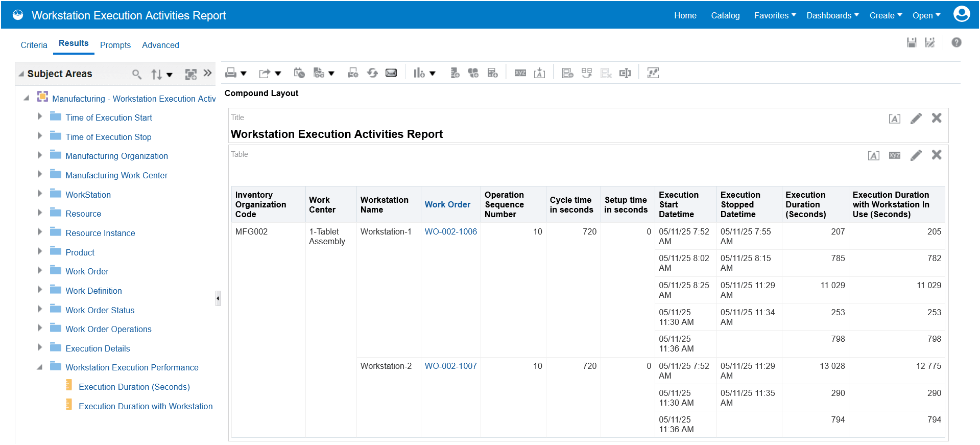Click the email envelope toolbar icon
Image resolution: width=980 pixels, height=445 pixels.
pos(391,73)
